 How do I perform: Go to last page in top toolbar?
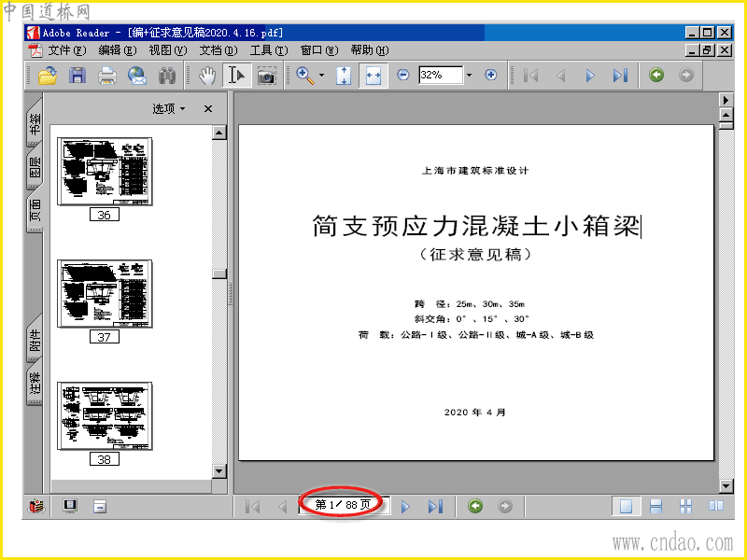620,76
